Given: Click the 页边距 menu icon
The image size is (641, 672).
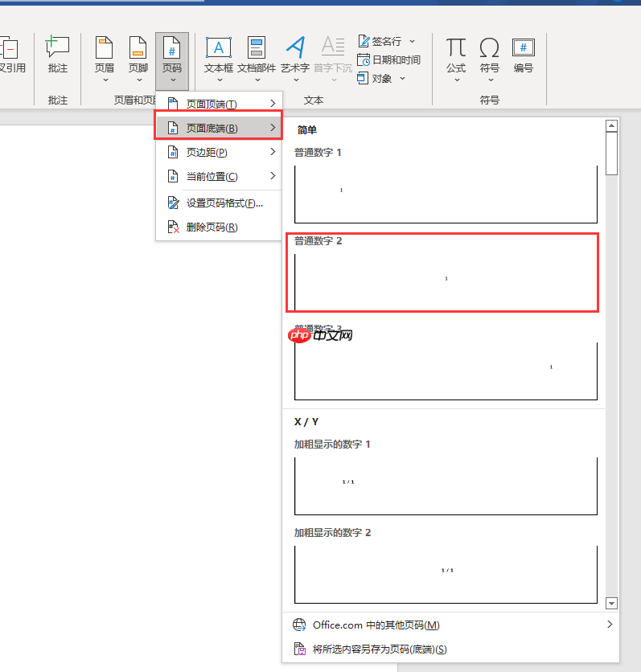Looking at the screenshot, I should pyautogui.click(x=173, y=152).
